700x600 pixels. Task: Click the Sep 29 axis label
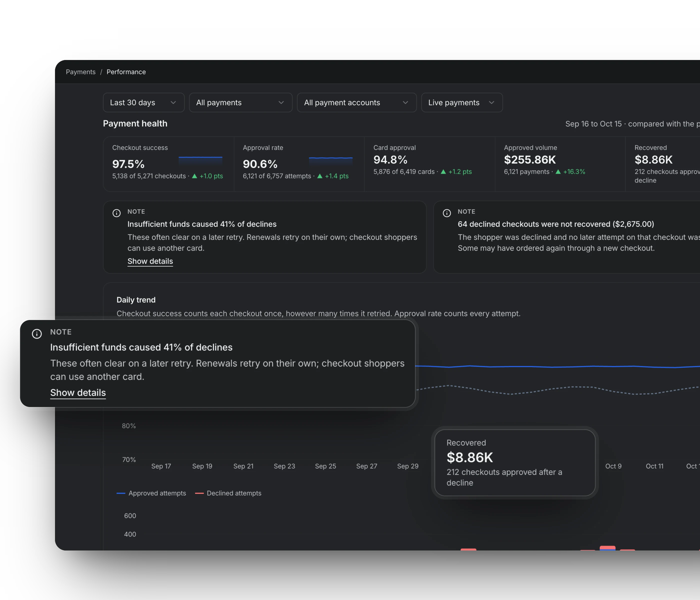408,466
